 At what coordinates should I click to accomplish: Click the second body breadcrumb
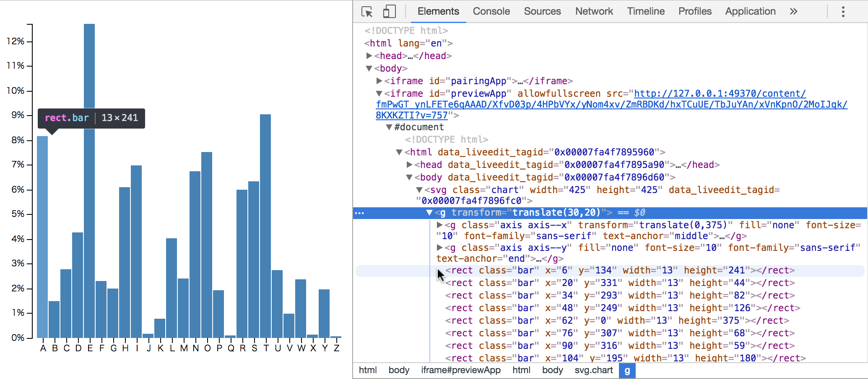pos(552,370)
